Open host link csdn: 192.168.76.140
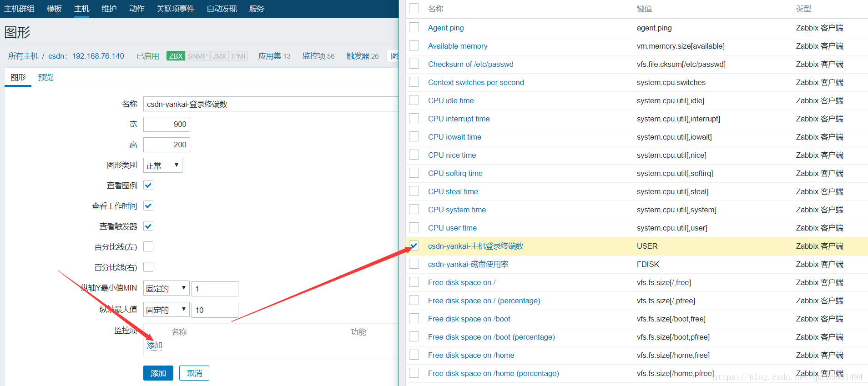 (x=86, y=56)
